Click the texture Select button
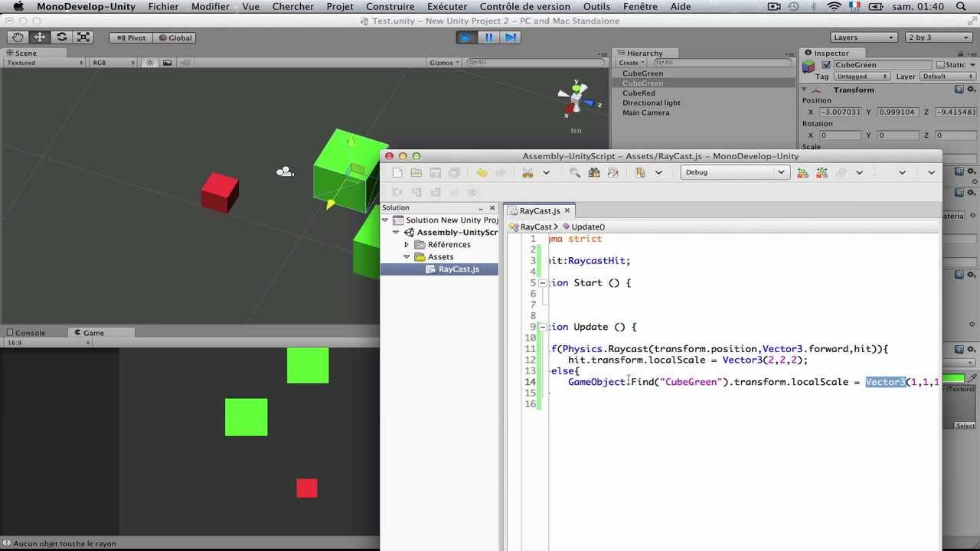This screenshot has width=980, height=551. [965, 425]
